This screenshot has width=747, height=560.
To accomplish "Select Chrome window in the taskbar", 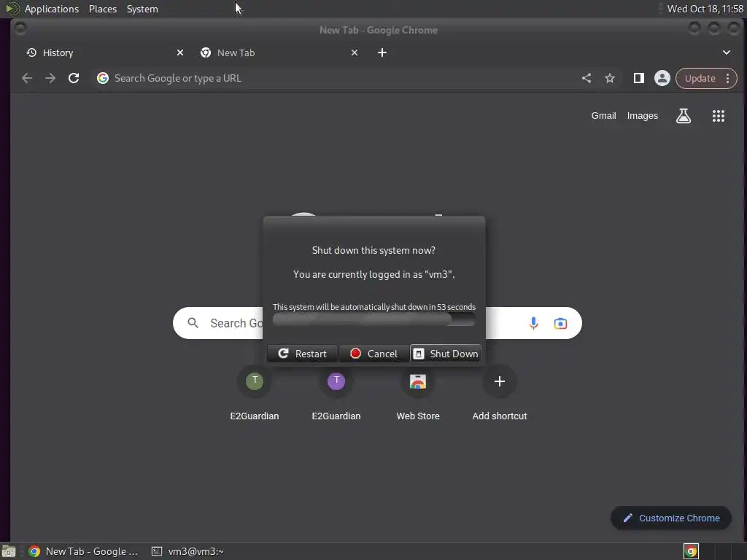I will [x=83, y=551].
